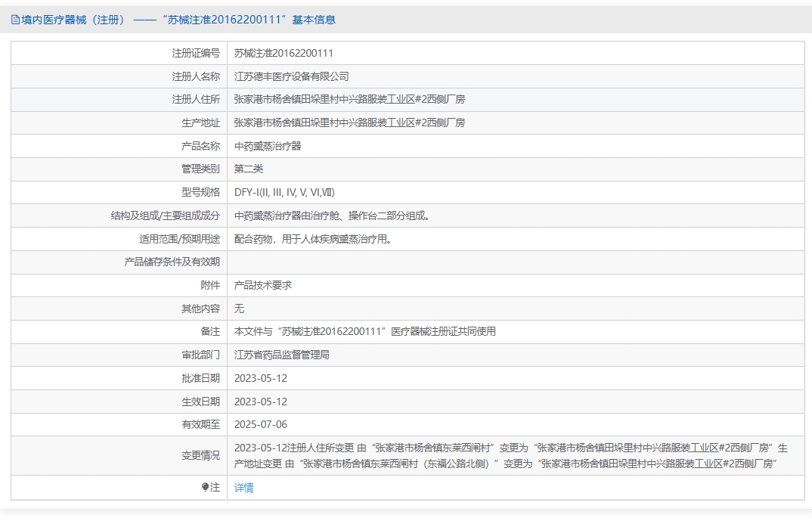Select product name 中药熏蒸治疗器
The image size is (812, 521).
click(x=268, y=146)
